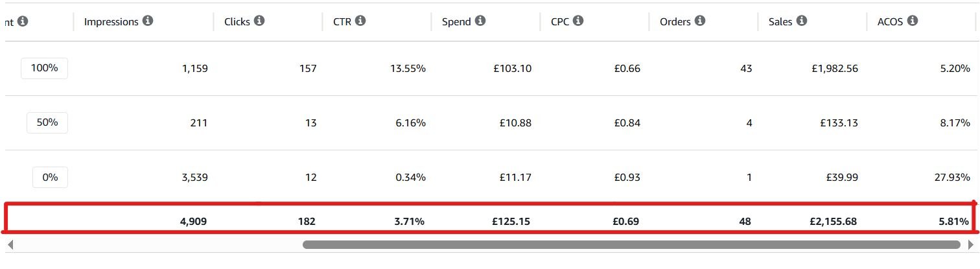Click the Spend column info icon
The height and width of the screenshot is (269, 980).
(480, 21)
